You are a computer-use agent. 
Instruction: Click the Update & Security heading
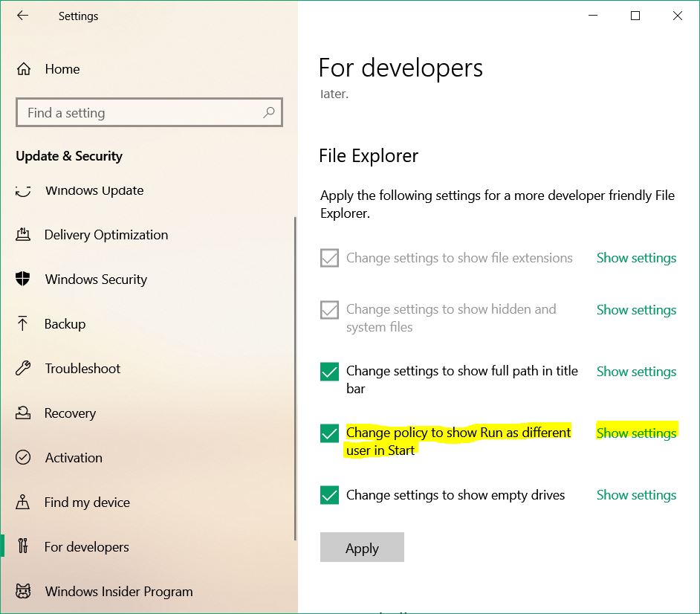[69, 156]
